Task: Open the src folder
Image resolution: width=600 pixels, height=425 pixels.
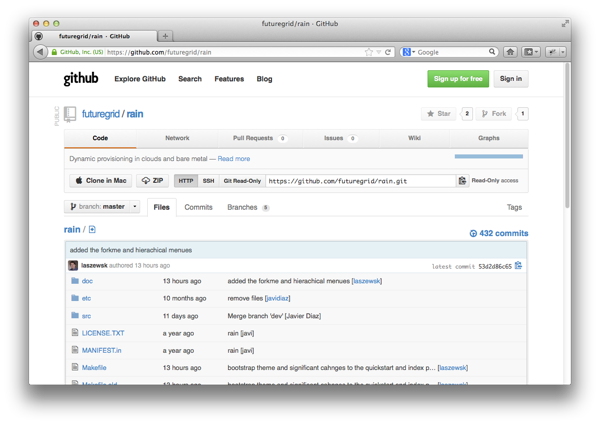Action: click(x=86, y=316)
